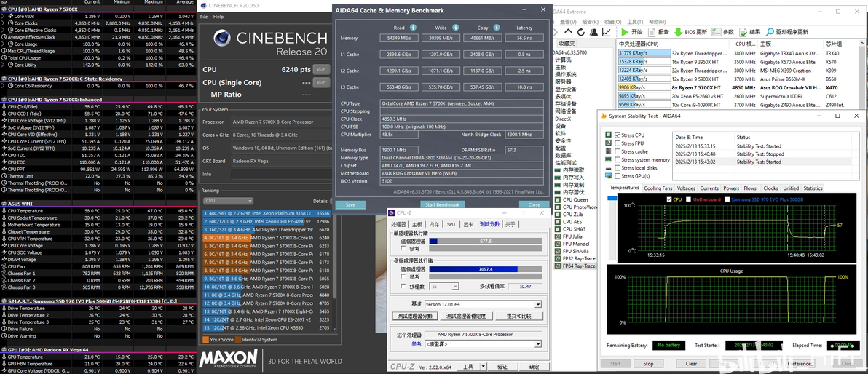Click Stop in System Stability Test

[648, 364]
